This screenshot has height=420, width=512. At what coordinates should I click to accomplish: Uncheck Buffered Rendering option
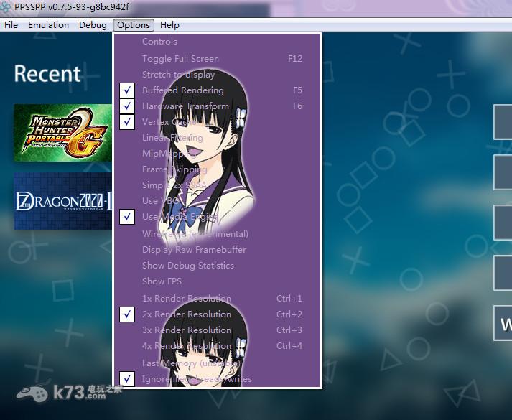point(182,90)
